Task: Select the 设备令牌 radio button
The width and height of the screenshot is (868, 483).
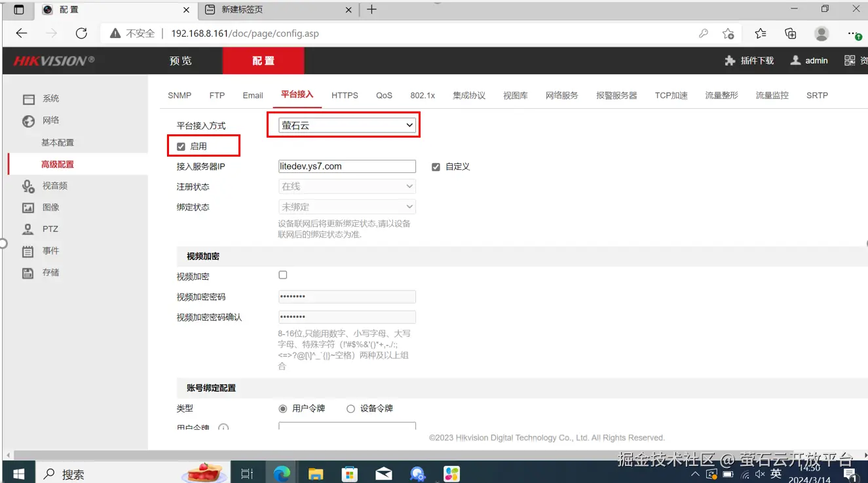Action: (x=350, y=409)
